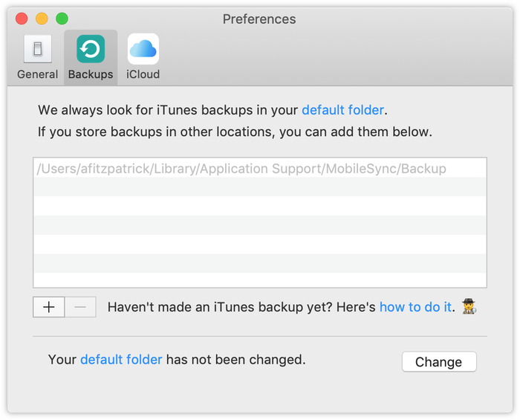Click the teal Backups restore icon
The width and height of the screenshot is (520, 420).
coord(91,50)
